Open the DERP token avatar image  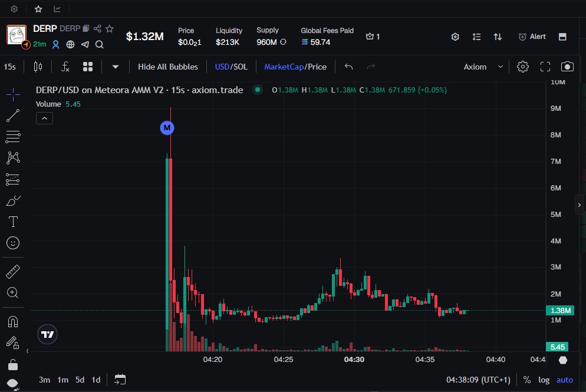tap(17, 35)
